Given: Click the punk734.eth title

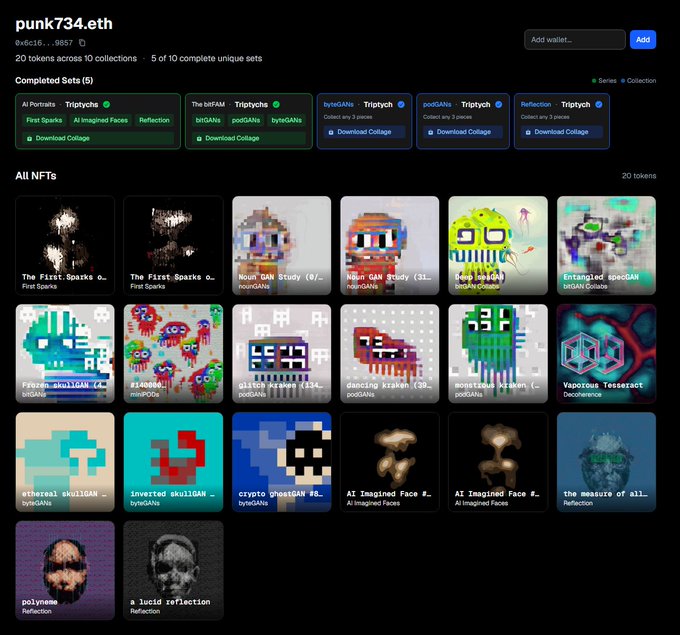Looking at the screenshot, I should [64, 24].
